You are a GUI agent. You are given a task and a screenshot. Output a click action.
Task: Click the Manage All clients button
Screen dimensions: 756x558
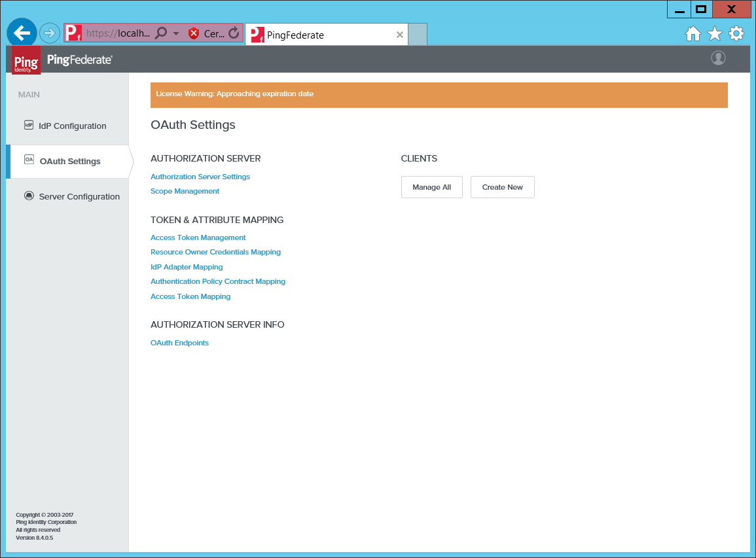432,187
